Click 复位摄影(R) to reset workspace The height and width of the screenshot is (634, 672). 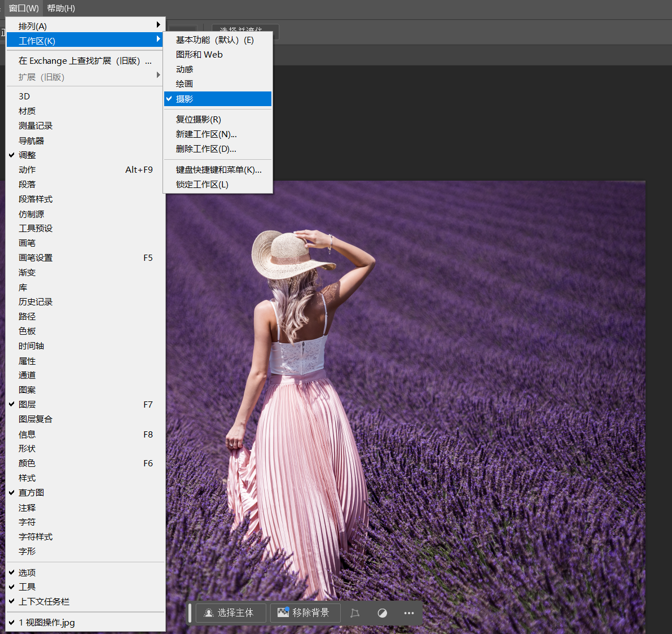click(198, 120)
